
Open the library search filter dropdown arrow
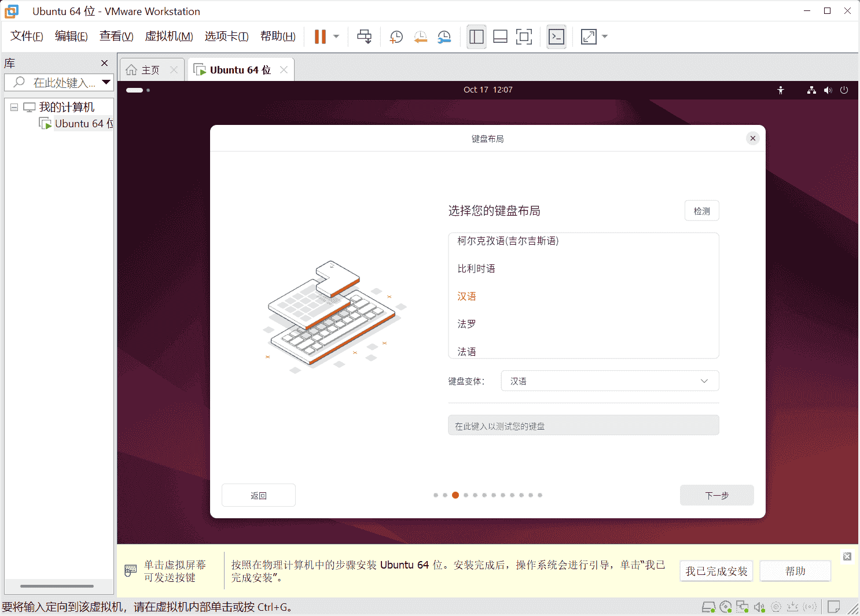click(106, 82)
